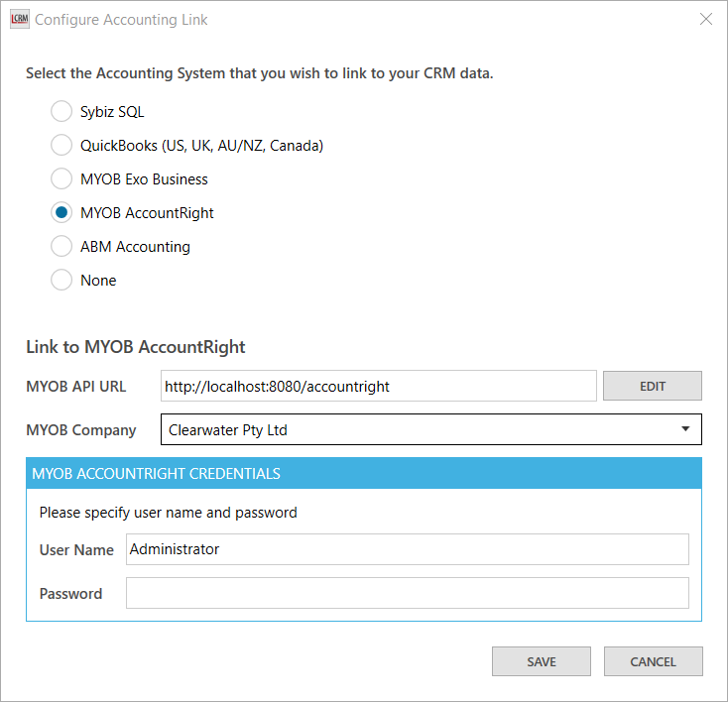
Task: Click the Link to MYOB AccountRight heading
Action: tap(136, 347)
